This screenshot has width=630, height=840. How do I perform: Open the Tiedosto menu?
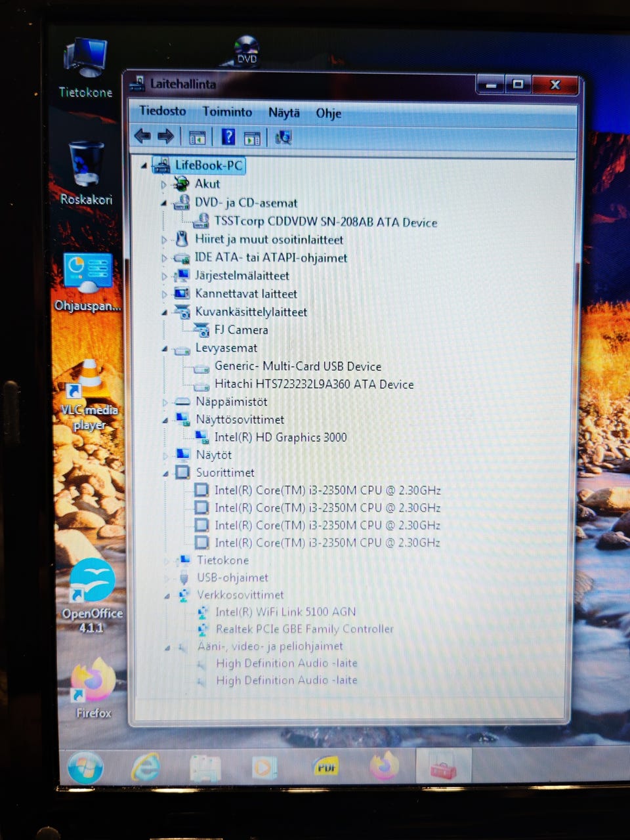[x=162, y=111]
